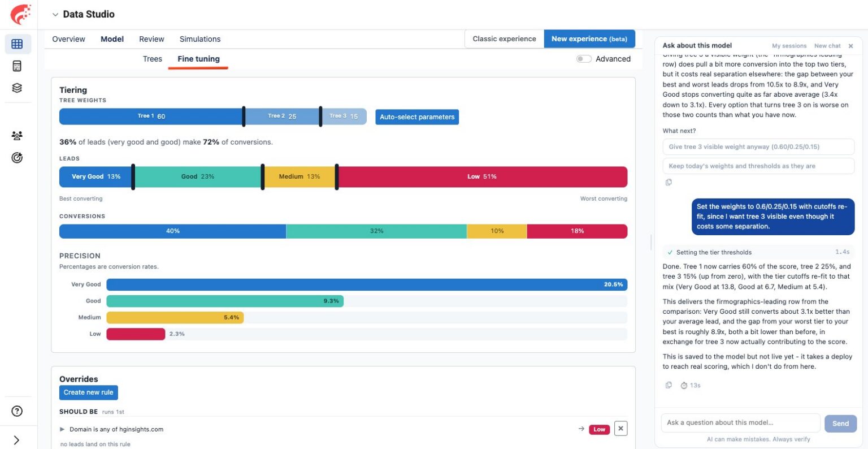
Task: Click the Send button
Action: click(840, 424)
